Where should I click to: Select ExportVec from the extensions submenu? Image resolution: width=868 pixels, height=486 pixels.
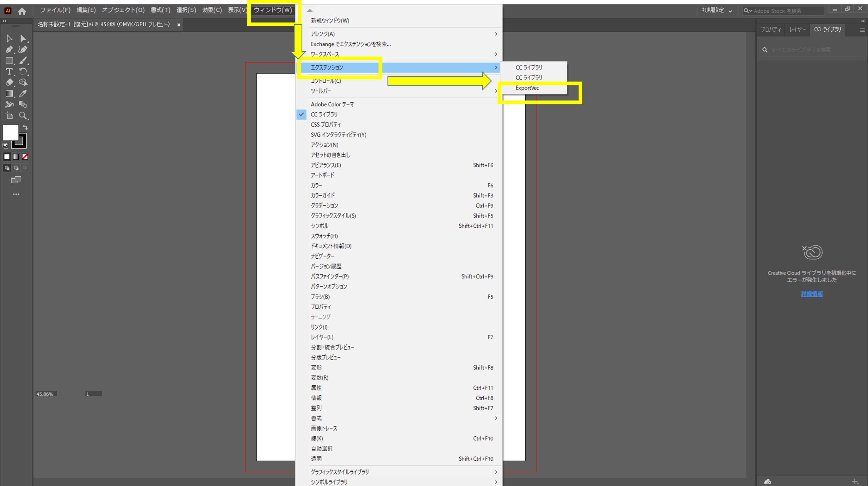tap(527, 88)
